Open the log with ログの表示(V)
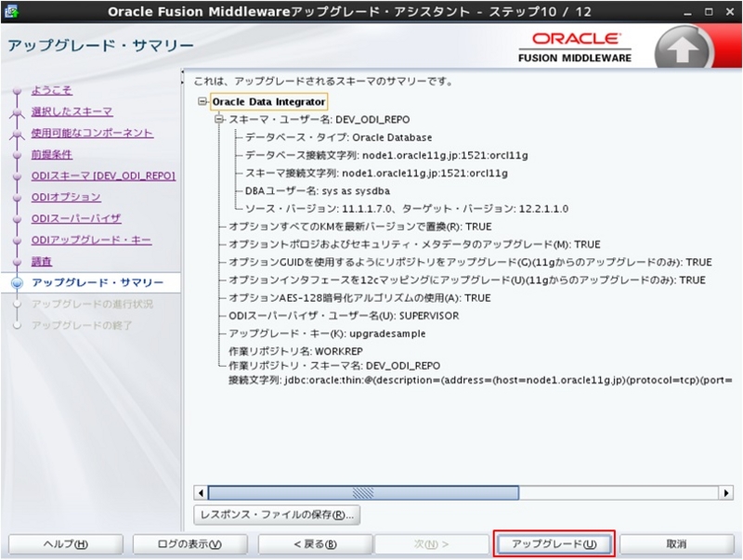Screen dimensions: 743x560 (x=189, y=544)
